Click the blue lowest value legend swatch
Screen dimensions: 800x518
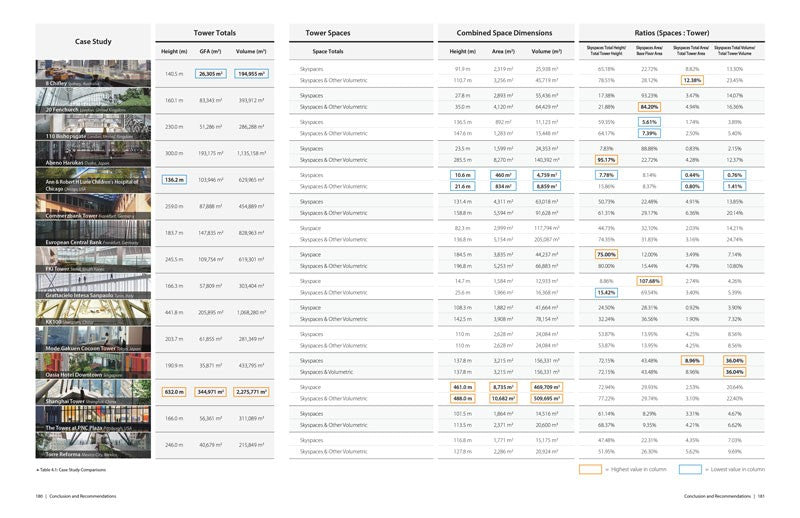coord(690,470)
